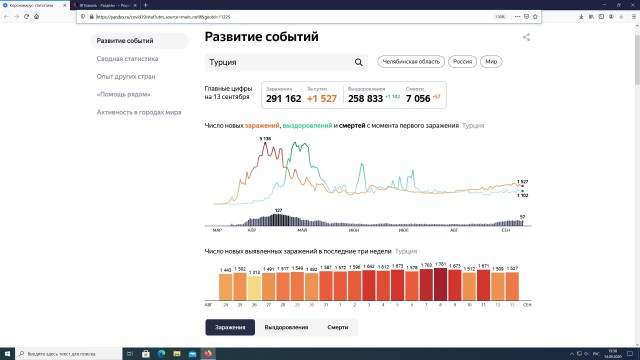The height and width of the screenshot is (360, 640).
Task: Click the 7 056 deaths figure
Action: [418, 99]
